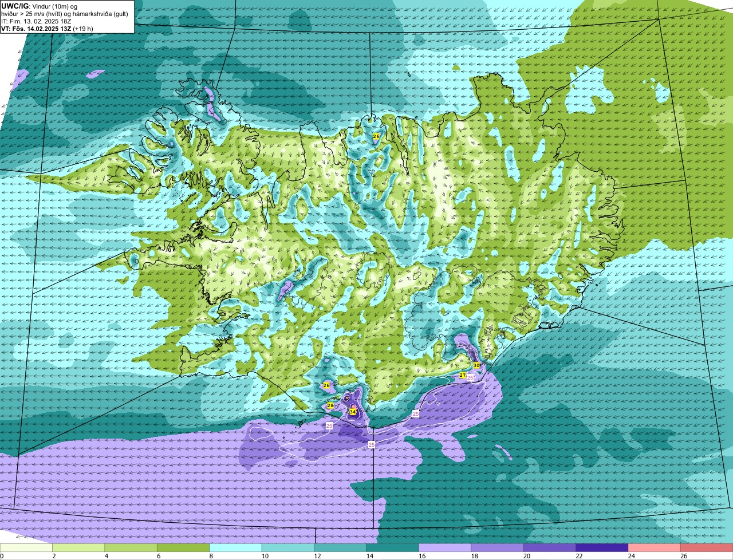Select the 8–10 m/s pale cyan legend swatch
Image resolution: width=733 pixels, height=560 pixels.
tap(236, 547)
